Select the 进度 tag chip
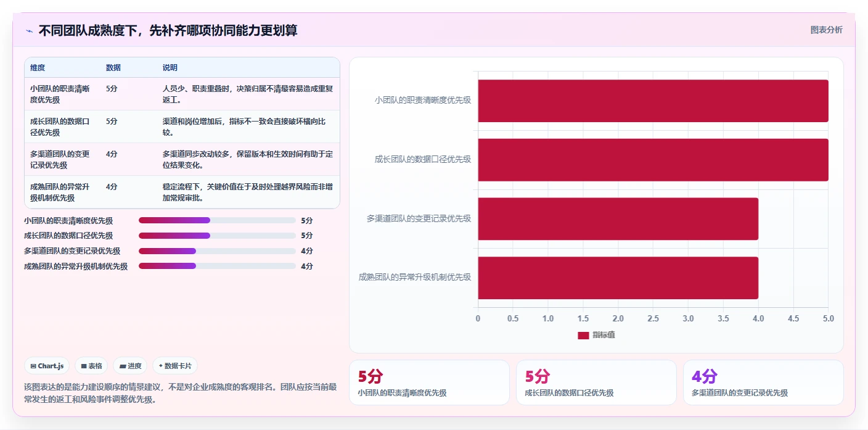 tap(130, 366)
